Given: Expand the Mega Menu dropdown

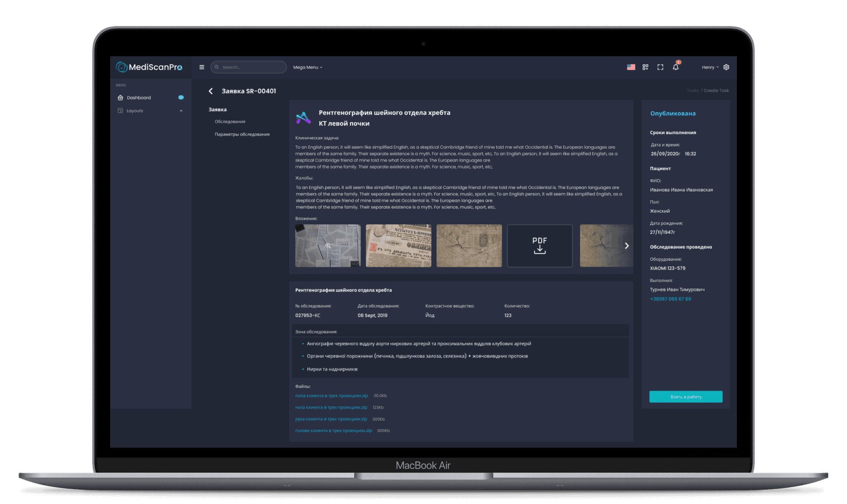Looking at the screenshot, I should 307,67.
